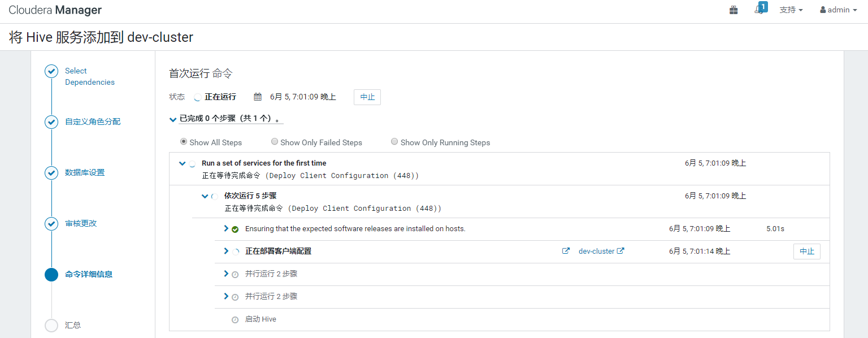Click spinner on 正在部署客户端配置 row
This screenshot has height=338, width=868.
(x=236, y=252)
